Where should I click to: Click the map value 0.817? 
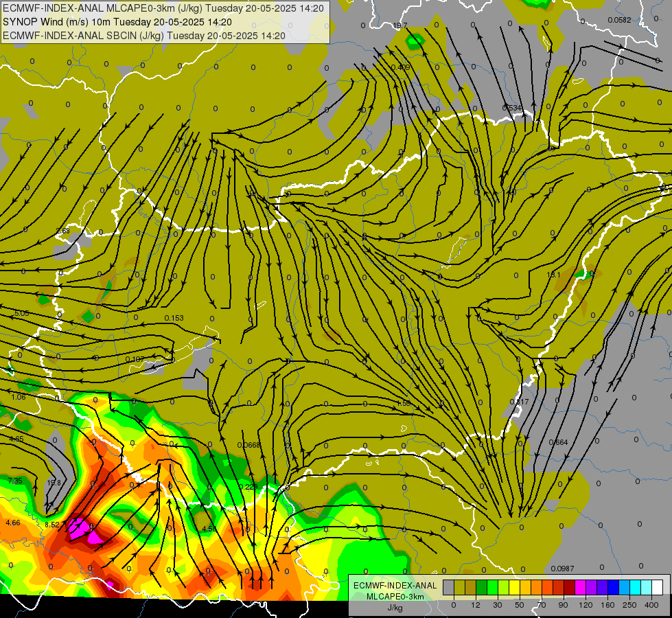[519, 402]
